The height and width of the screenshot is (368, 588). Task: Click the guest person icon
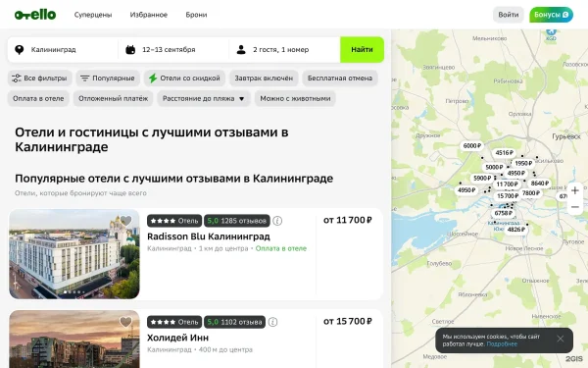[x=241, y=50]
